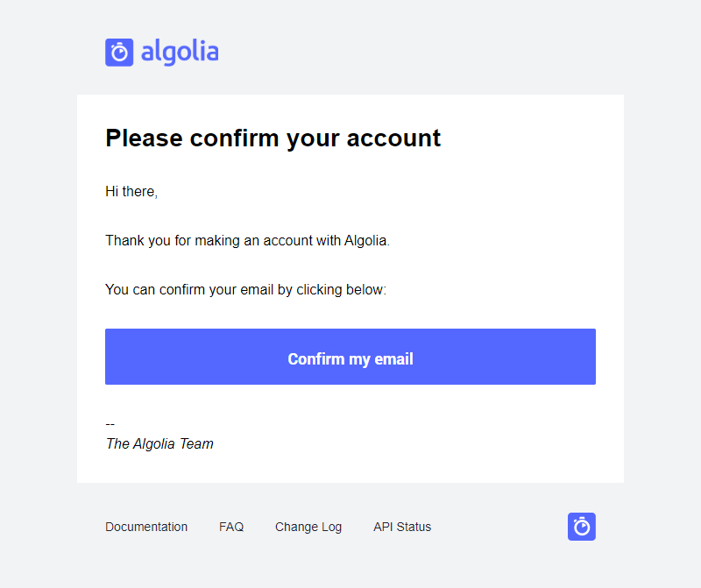Click the word 'Algolia.' ending the thank-you sentence
This screenshot has height=588, width=701.
pos(366,241)
